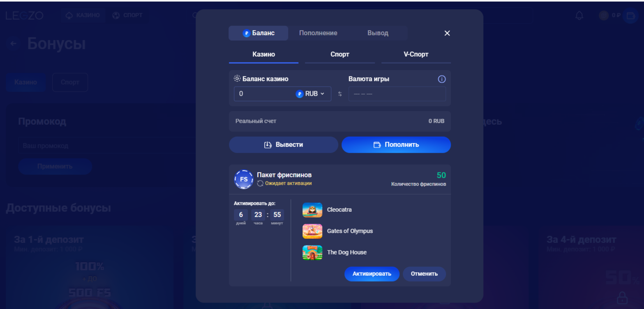Screen dimensions: 644x309
Task: Activate the free spins with Активировать
Action: coord(372,274)
